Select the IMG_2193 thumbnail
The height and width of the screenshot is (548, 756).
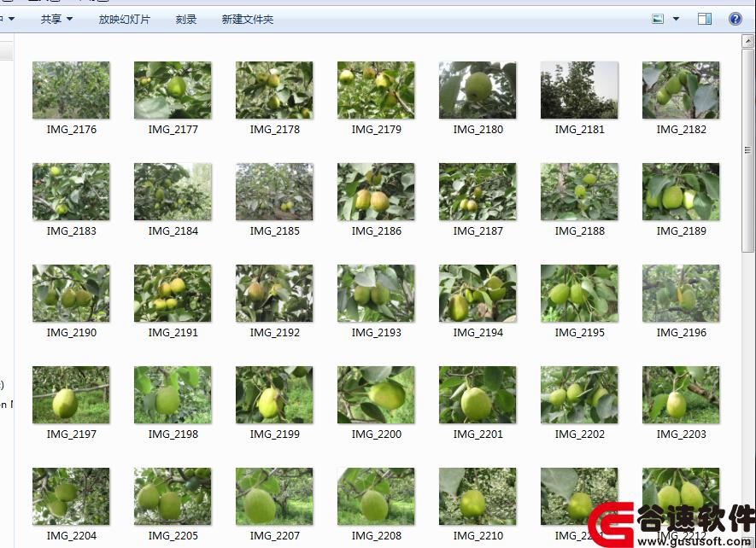(x=376, y=294)
